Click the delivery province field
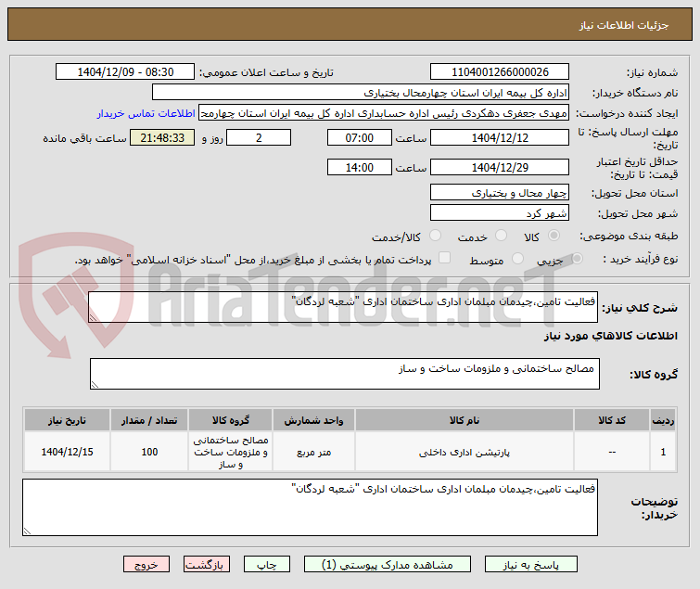 500,192
